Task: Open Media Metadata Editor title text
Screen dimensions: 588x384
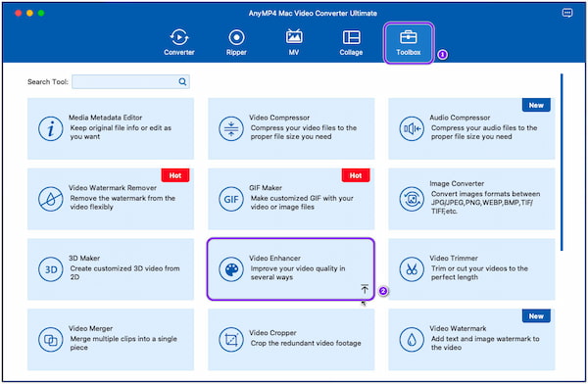Action: pyautogui.click(x=106, y=118)
